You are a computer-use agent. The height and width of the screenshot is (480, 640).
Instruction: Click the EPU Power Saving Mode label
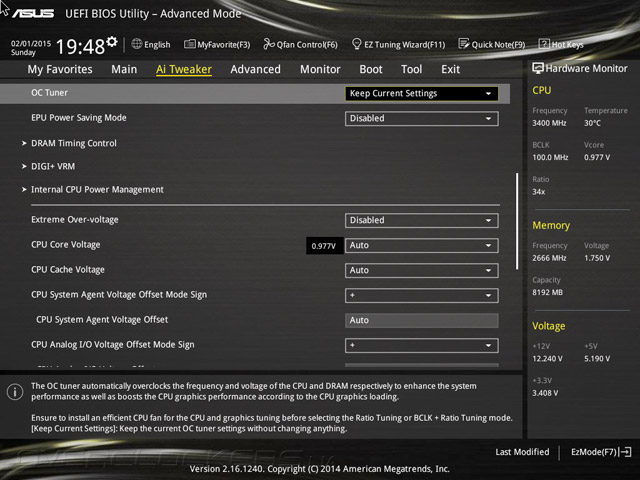pos(79,118)
